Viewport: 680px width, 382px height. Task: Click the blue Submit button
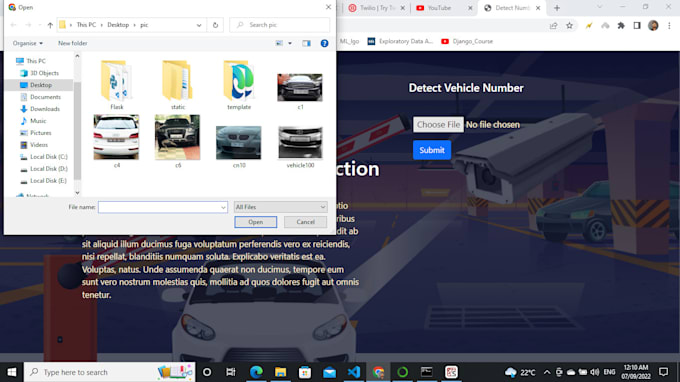coord(432,150)
